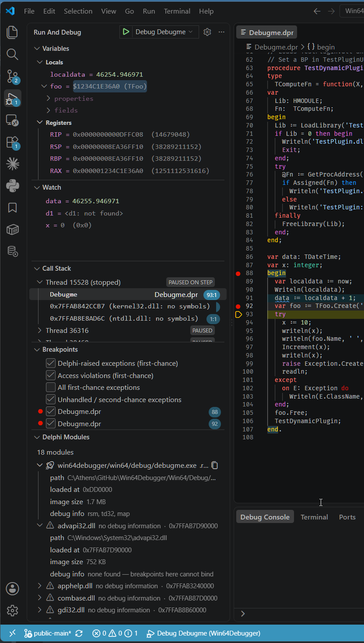Open the Accounts icon
The image size is (364, 643).
click(x=12, y=588)
